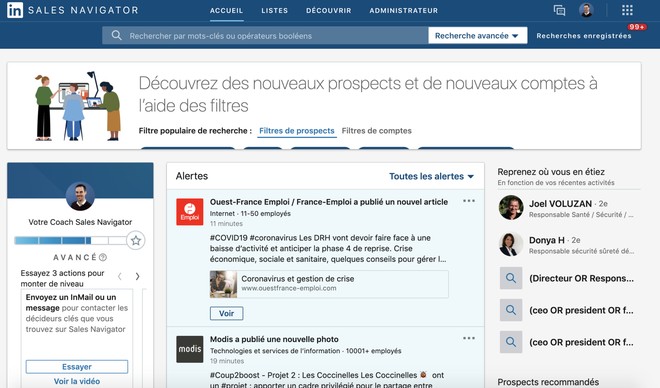Open saved search Directeur OR Respons
The height and width of the screenshot is (388, 660).
point(581,278)
